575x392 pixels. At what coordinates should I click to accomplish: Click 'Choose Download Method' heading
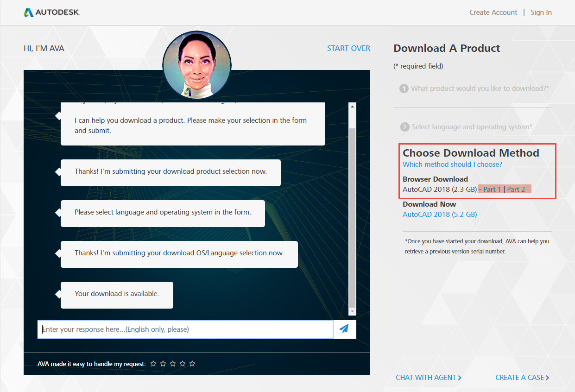click(471, 153)
